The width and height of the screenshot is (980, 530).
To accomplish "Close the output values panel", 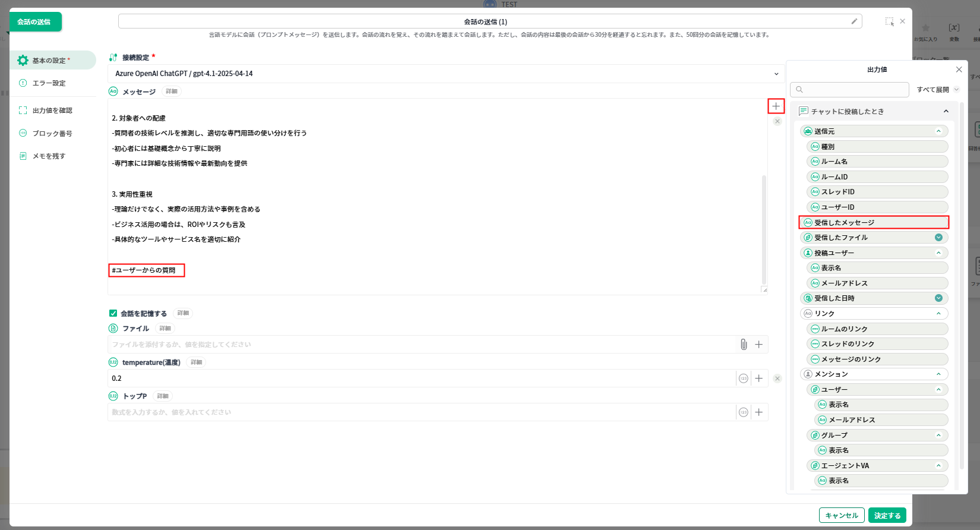I will click(959, 70).
